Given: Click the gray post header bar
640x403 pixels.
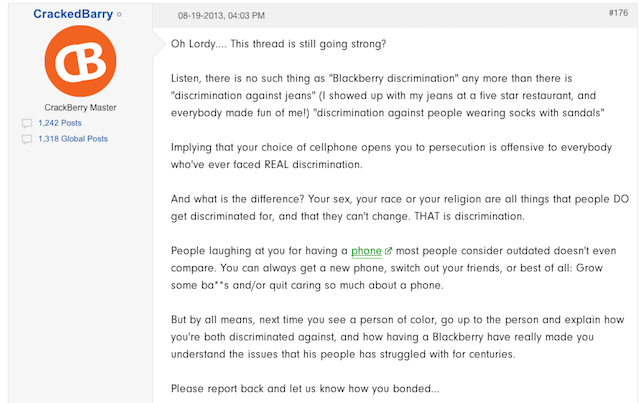Looking at the screenshot, I should (x=395, y=16).
